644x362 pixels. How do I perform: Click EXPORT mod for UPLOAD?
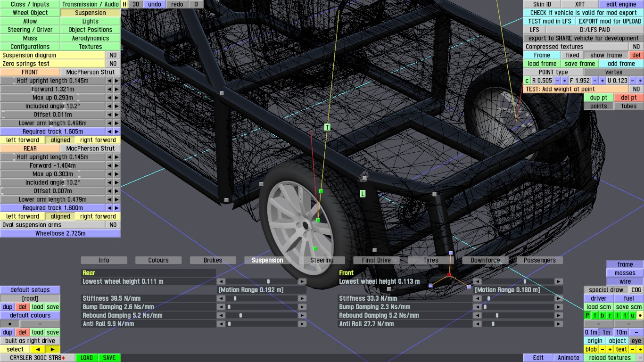tap(610, 21)
